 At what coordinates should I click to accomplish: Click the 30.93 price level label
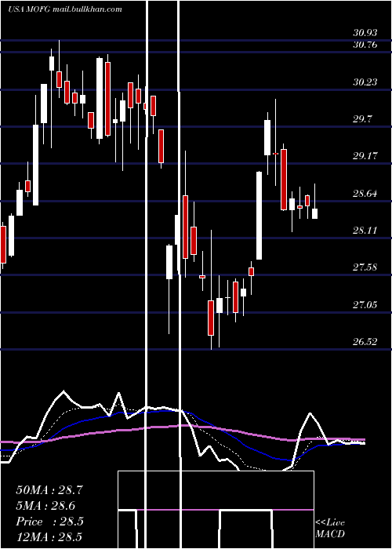(365, 33)
